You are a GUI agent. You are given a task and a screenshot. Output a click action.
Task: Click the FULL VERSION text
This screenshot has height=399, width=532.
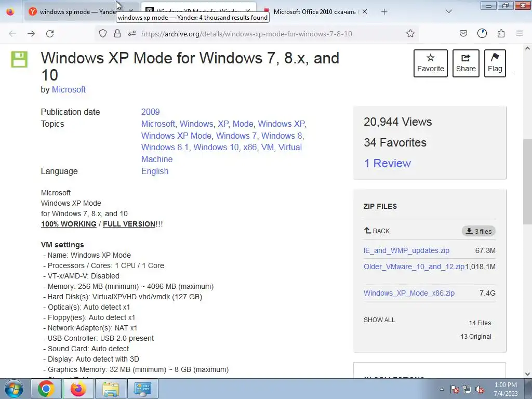pos(129,224)
